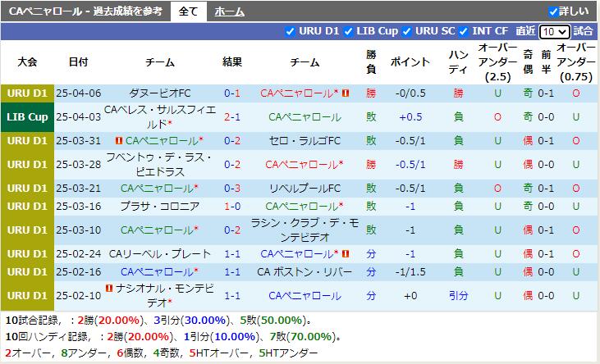
Task: Switch to the 全て tab
Action: tap(188, 11)
